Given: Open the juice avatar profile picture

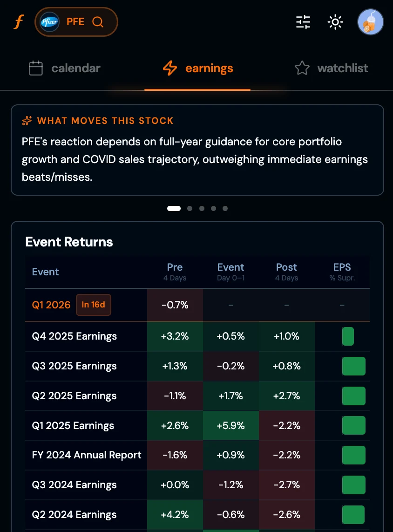Looking at the screenshot, I should 370,21.
